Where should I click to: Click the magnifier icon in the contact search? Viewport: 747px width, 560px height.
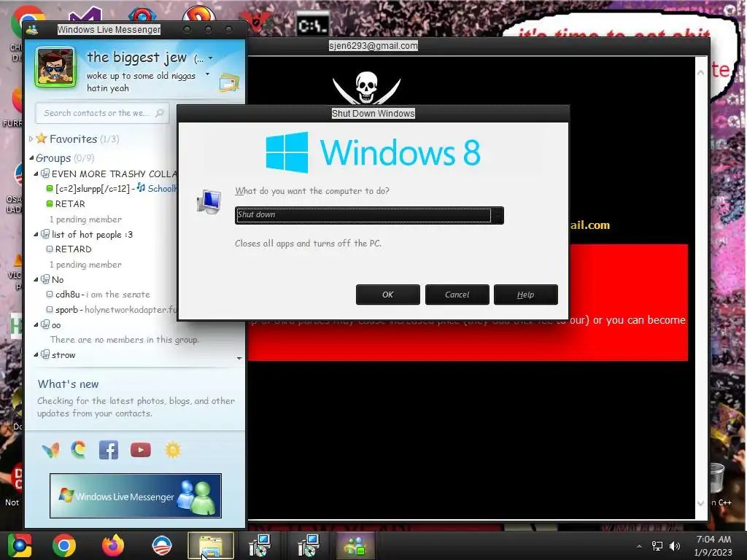coord(160,113)
